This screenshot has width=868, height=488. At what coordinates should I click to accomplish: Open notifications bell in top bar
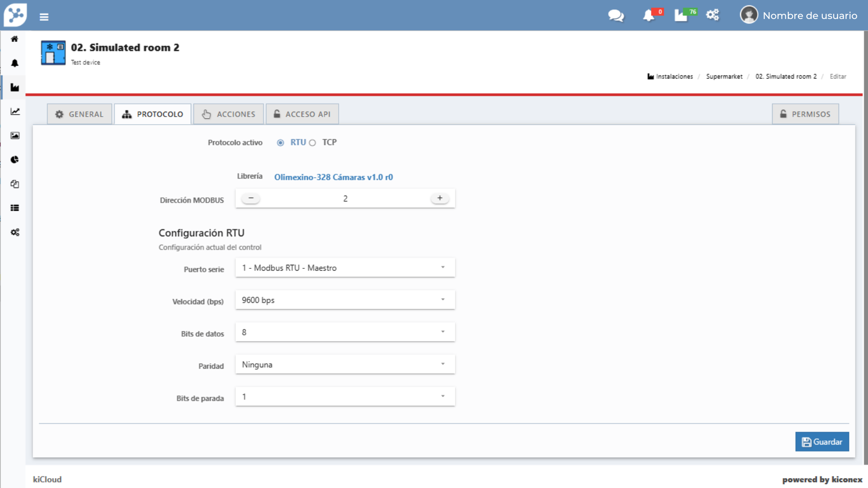649,16
